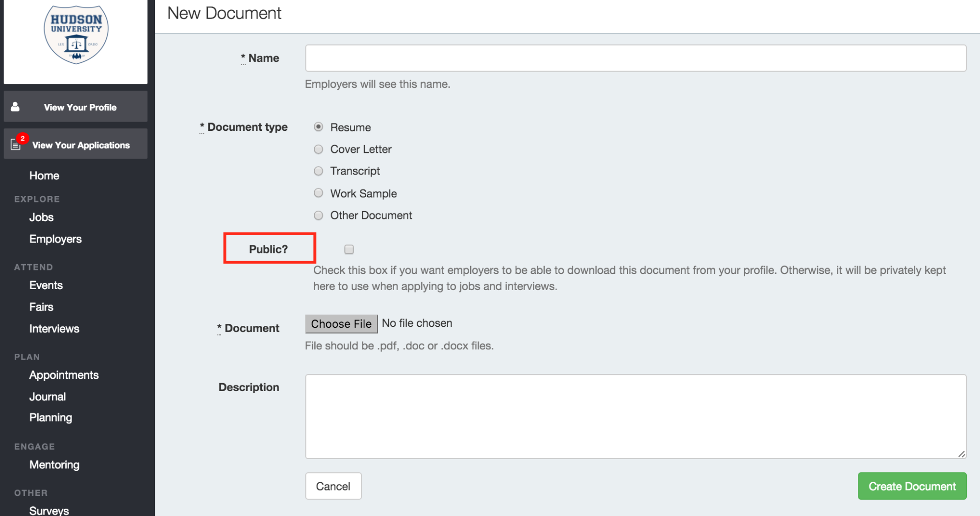Screen dimensions: 980x516
Task: Click the Cancel button
Action: coord(333,486)
